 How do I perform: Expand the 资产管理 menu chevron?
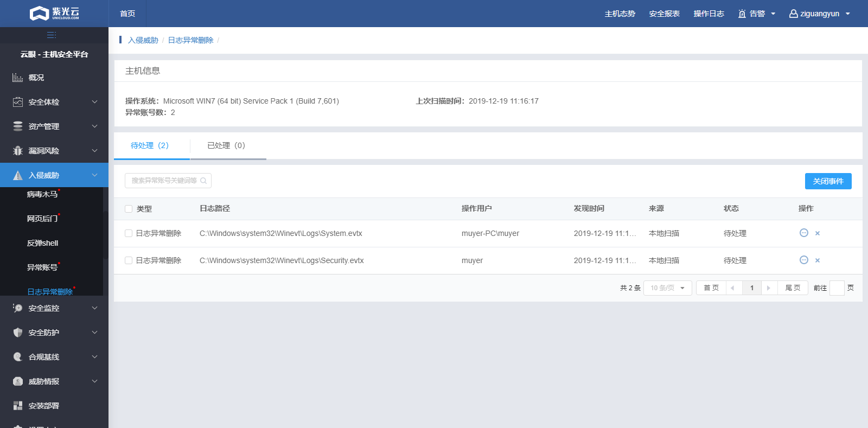(x=95, y=126)
